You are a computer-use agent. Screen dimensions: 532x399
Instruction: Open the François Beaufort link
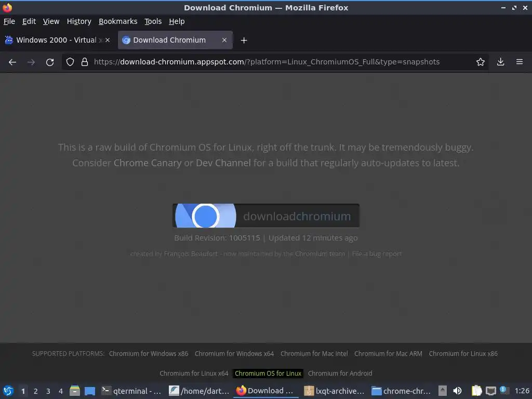(x=191, y=254)
